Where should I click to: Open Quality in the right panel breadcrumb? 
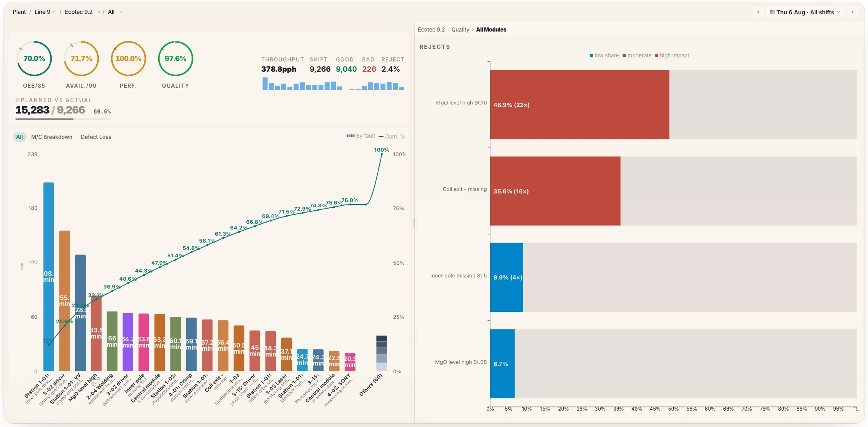[x=460, y=30]
